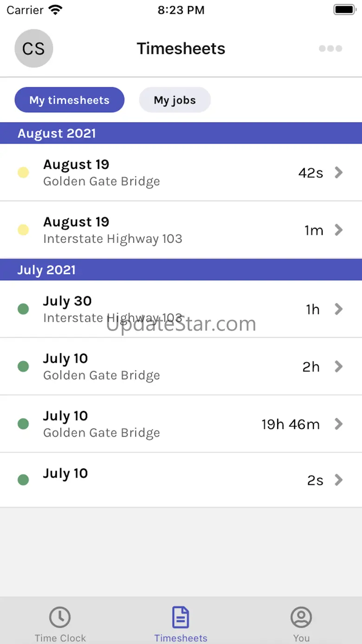Select the August 2021 section header
Image resolution: width=362 pixels, height=644 pixels.
(181, 133)
